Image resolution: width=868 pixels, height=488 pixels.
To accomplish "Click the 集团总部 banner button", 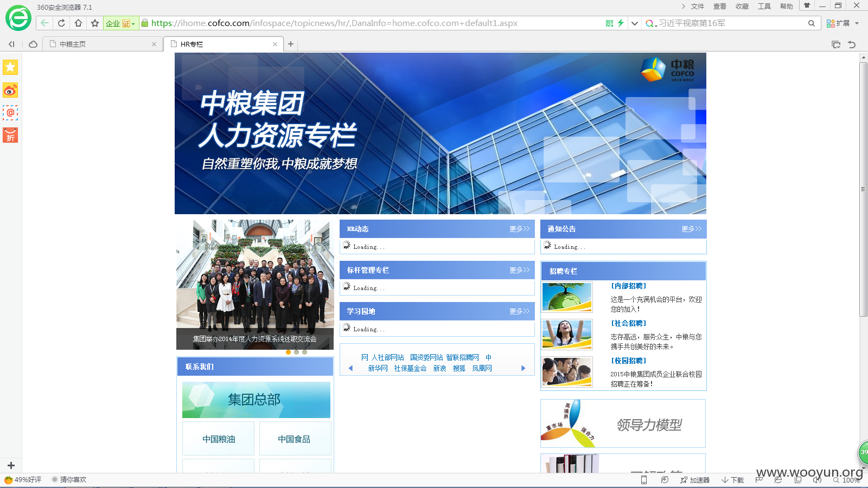I will click(x=256, y=400).
